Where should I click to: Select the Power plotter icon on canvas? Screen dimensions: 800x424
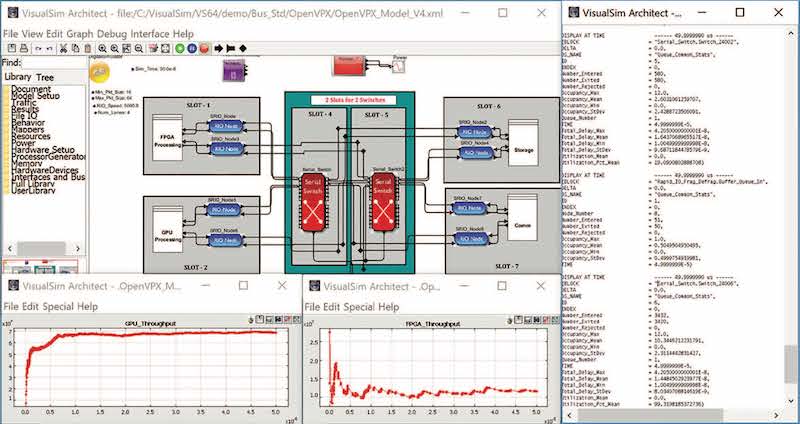point(399,65)
